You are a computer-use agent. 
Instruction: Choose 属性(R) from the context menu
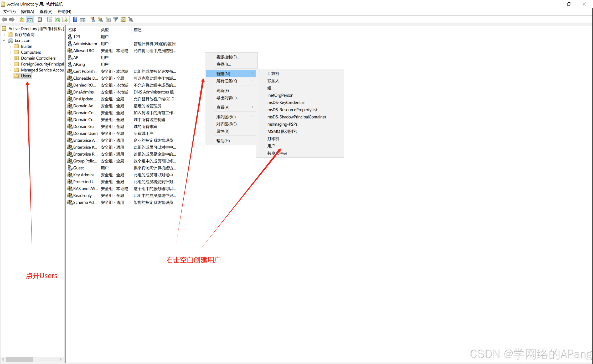click(223, 131)
